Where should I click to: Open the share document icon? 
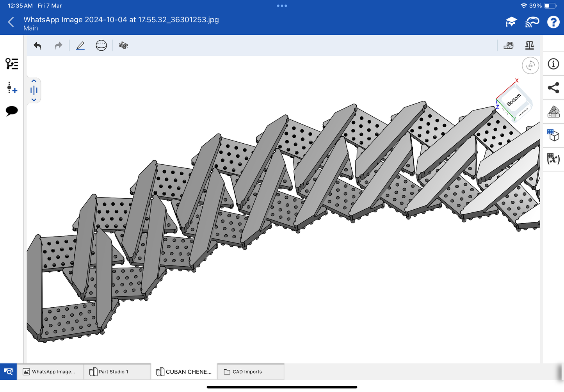pyautogui.click(x=553, y=88)
